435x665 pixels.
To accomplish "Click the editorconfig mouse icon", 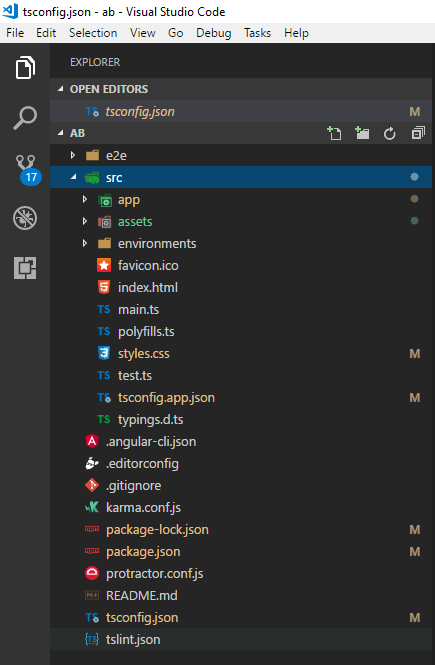I will [92, 464].
